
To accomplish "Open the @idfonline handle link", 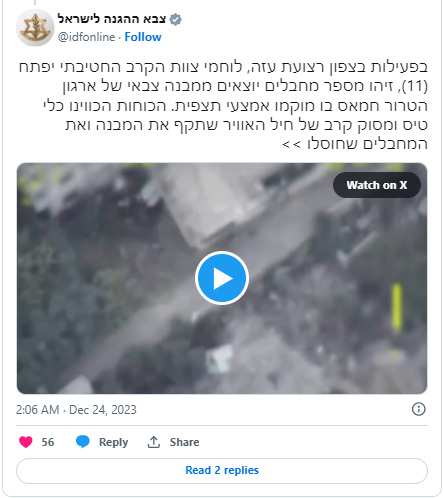I will click(x=86, y=37).
